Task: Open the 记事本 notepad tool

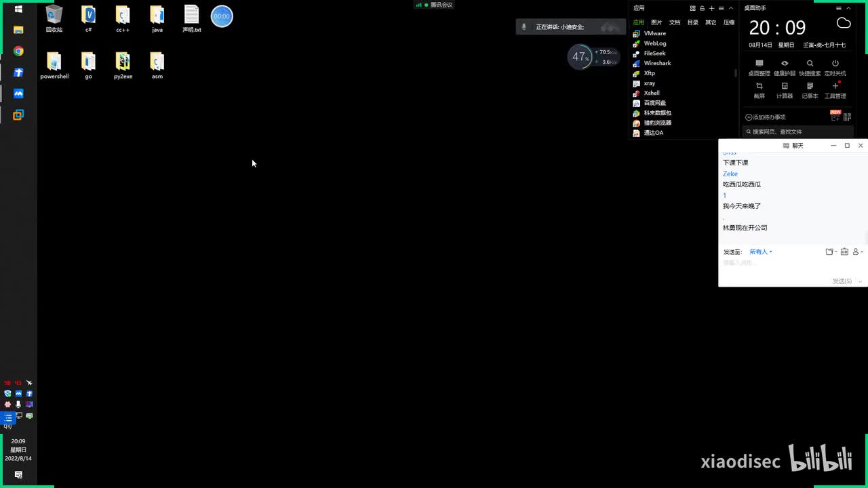Action: [x=810, y=91]
